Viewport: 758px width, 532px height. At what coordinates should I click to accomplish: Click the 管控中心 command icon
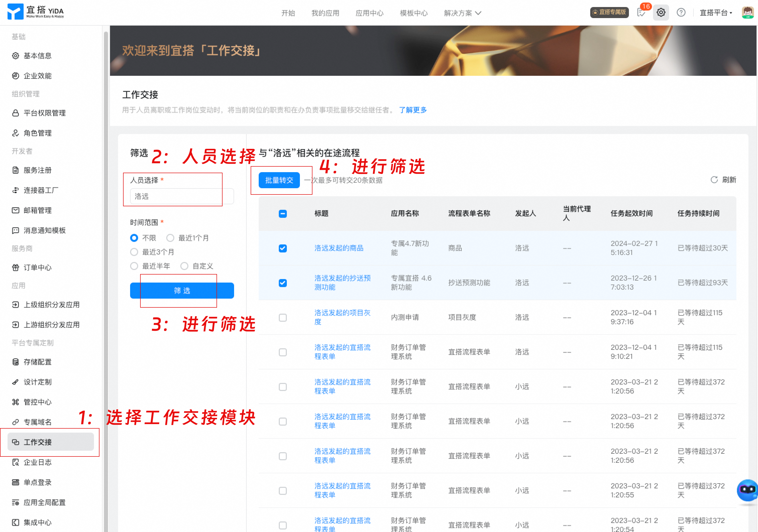16,402
